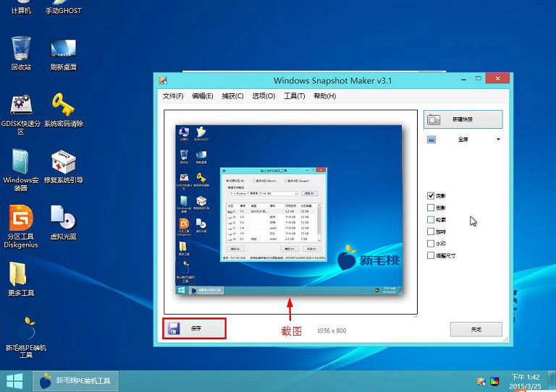Click the floppy disk save icon
The width and height of the screenshot is (556, 392).
(174, 328)
